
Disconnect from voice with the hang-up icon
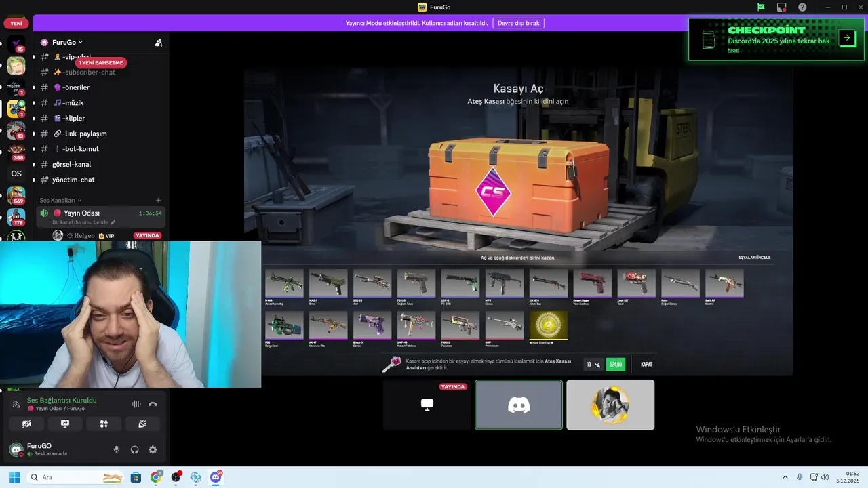(153, 404)
